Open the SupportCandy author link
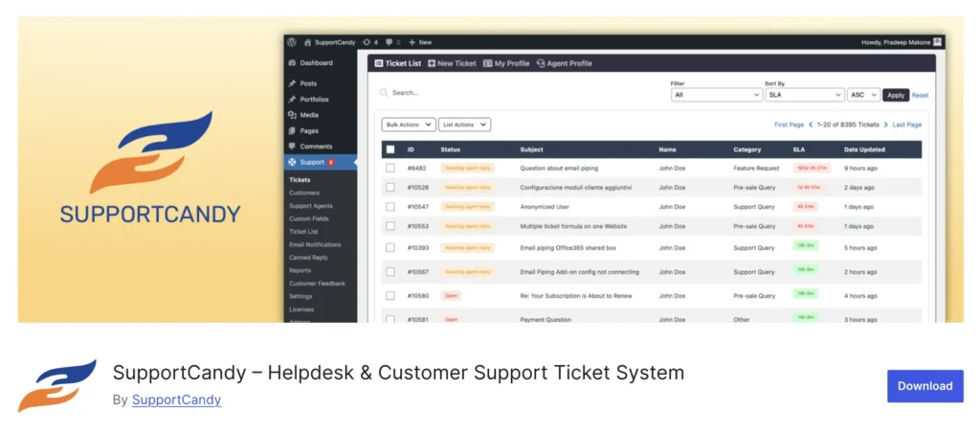The image size is (980, 434). pos(176,400)
